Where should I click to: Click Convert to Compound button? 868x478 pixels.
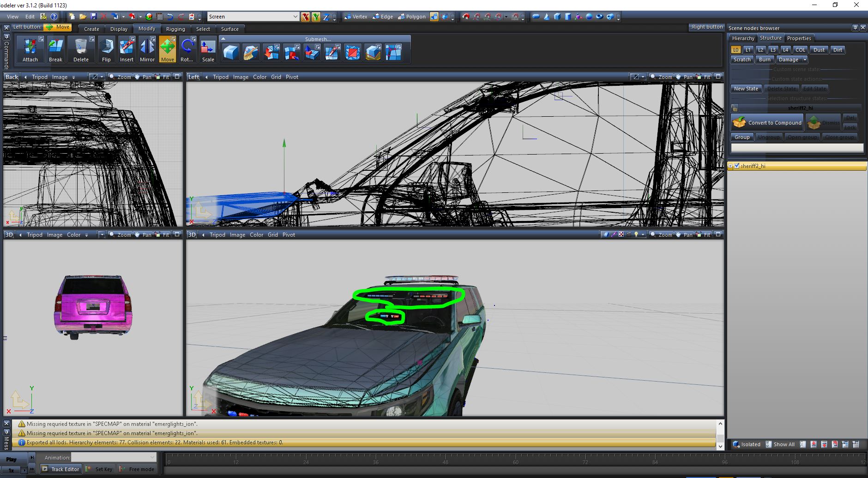[x=767, y=123]
